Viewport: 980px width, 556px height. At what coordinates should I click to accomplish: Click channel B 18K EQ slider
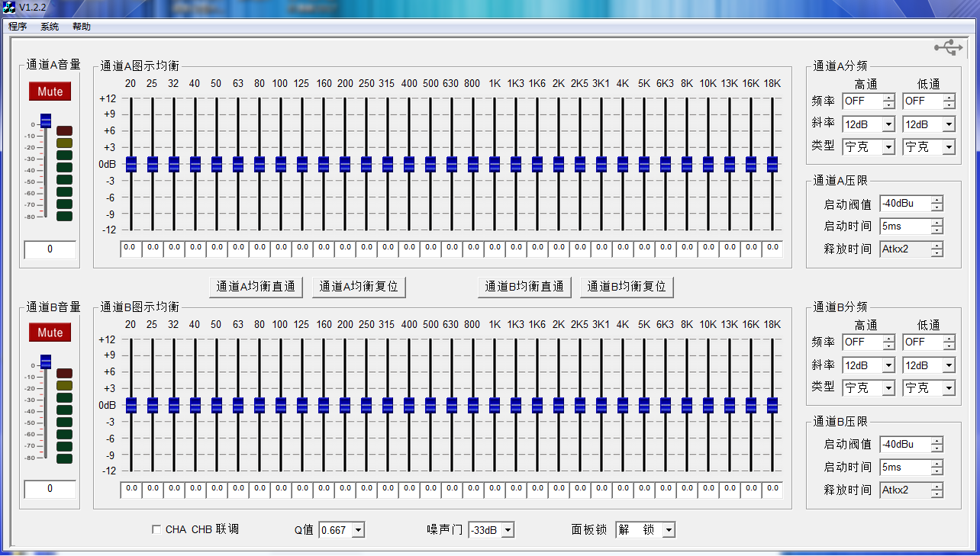tap(772, 405)
